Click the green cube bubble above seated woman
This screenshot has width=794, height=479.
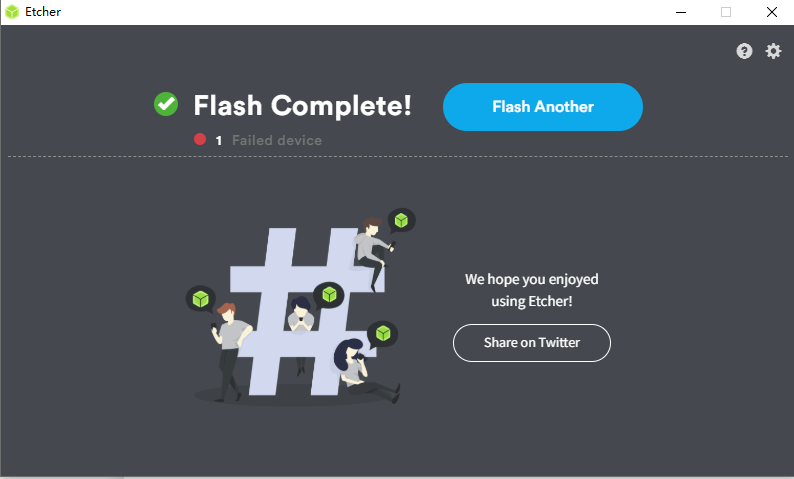point(383,334)
